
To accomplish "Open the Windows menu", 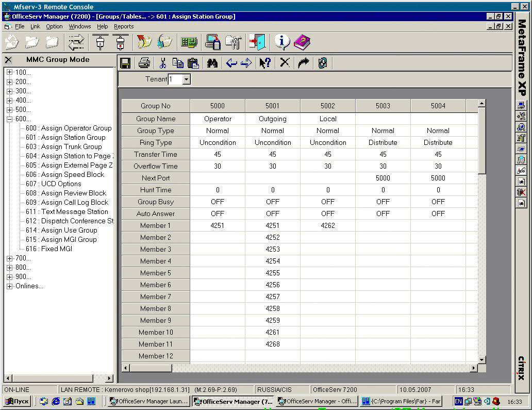I will coord(80,26).
